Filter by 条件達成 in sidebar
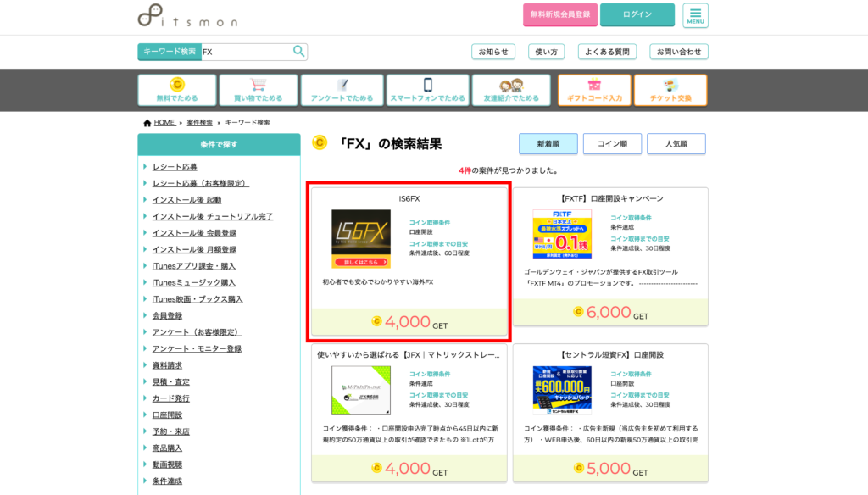The width and height of the screenshot is (868, 495). point(167,481)
